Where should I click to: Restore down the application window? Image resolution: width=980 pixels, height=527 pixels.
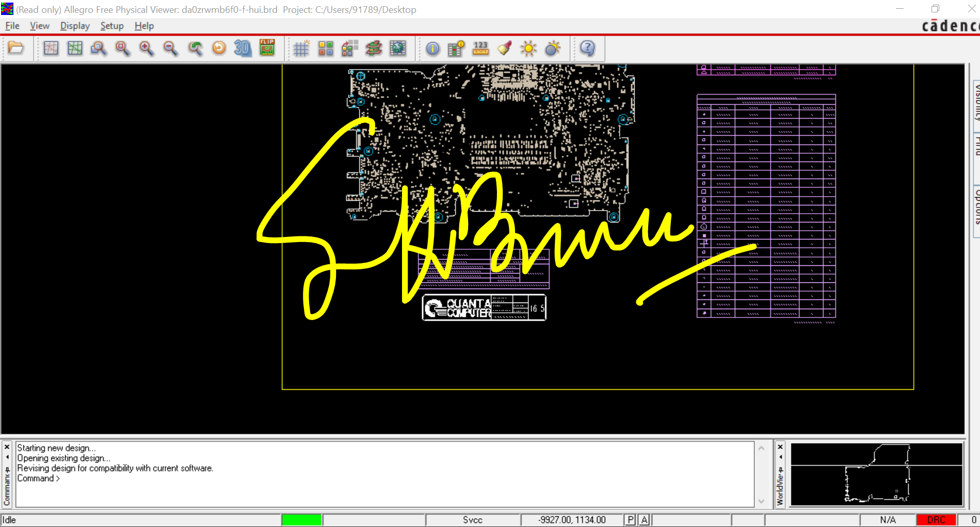tap(935, 9)
